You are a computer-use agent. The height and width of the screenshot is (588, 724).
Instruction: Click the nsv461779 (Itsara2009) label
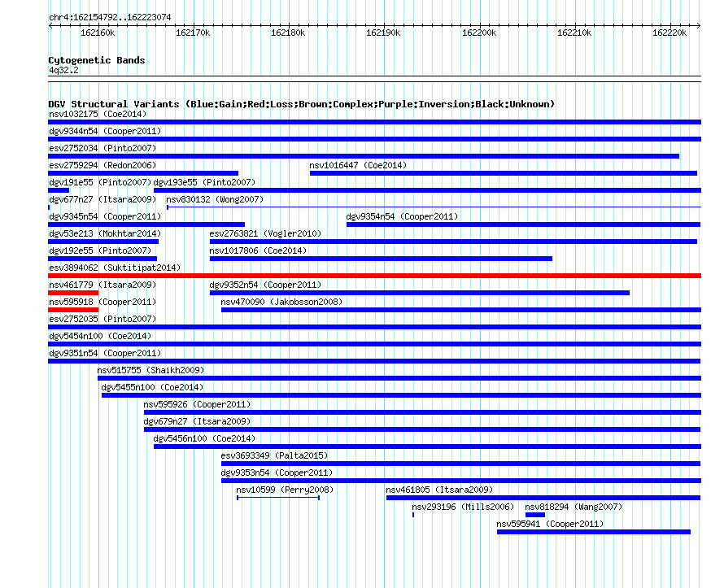103,285
